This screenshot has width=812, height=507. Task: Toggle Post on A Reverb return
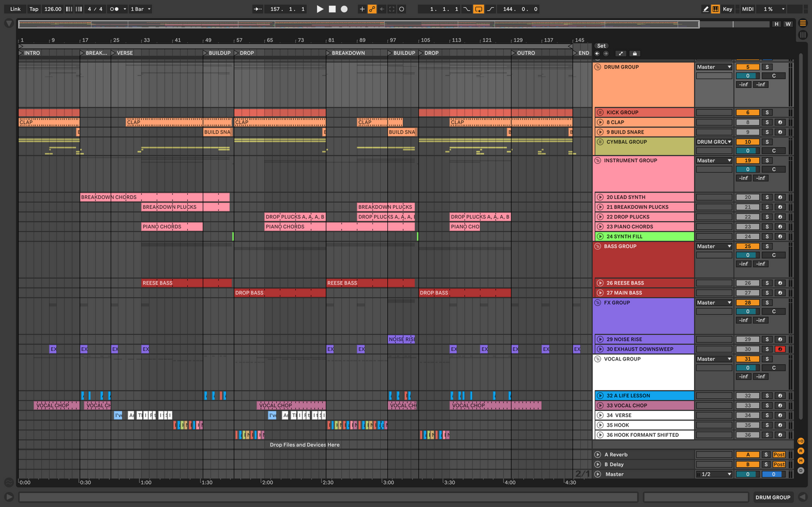[x=779, y=455]
